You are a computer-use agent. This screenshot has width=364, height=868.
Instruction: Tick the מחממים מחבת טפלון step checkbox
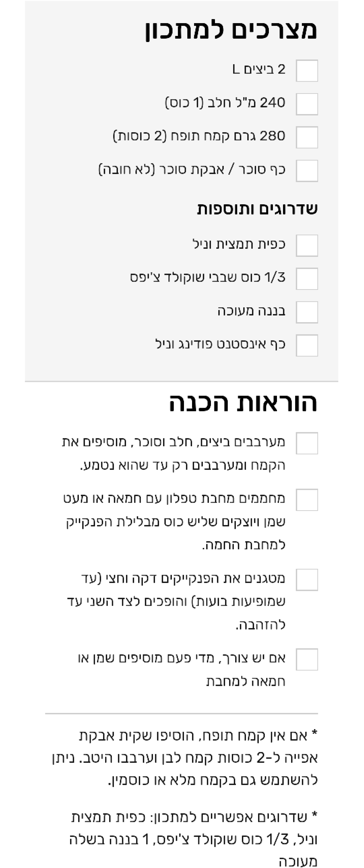click(307, 500)
